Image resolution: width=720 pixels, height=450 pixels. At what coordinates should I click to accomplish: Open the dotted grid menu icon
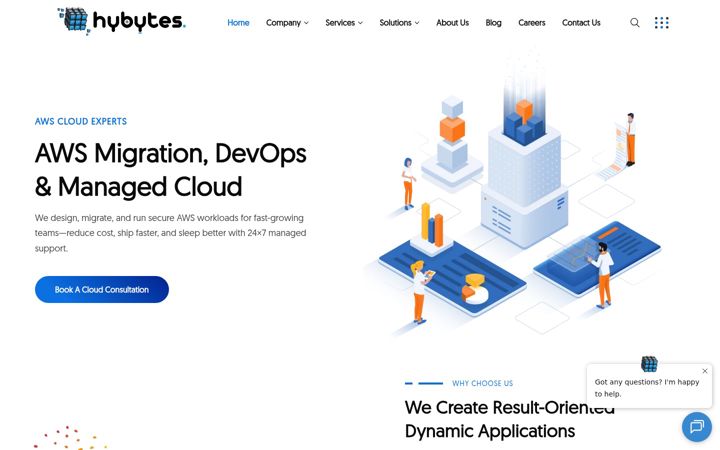pyautogui.click(x=661, y=22)
